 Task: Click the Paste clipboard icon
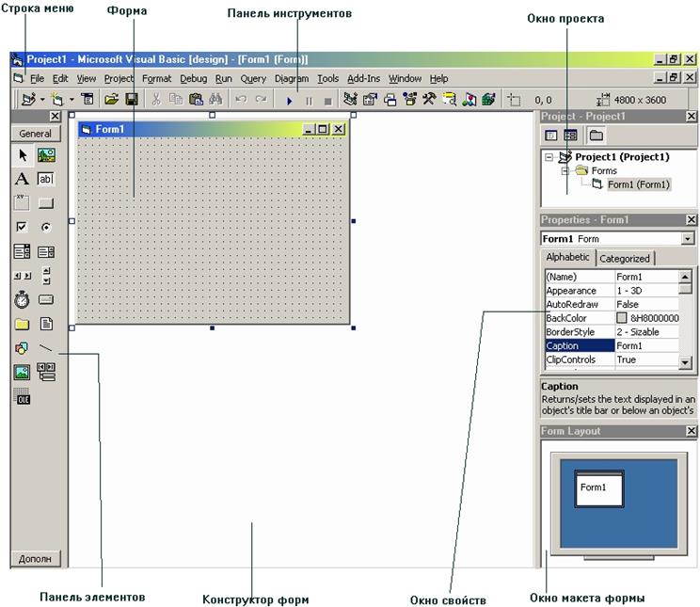196,99
